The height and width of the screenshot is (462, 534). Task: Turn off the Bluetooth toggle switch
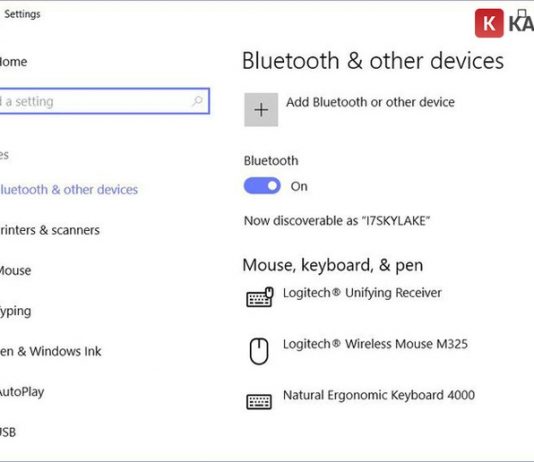tap(262, 186)
